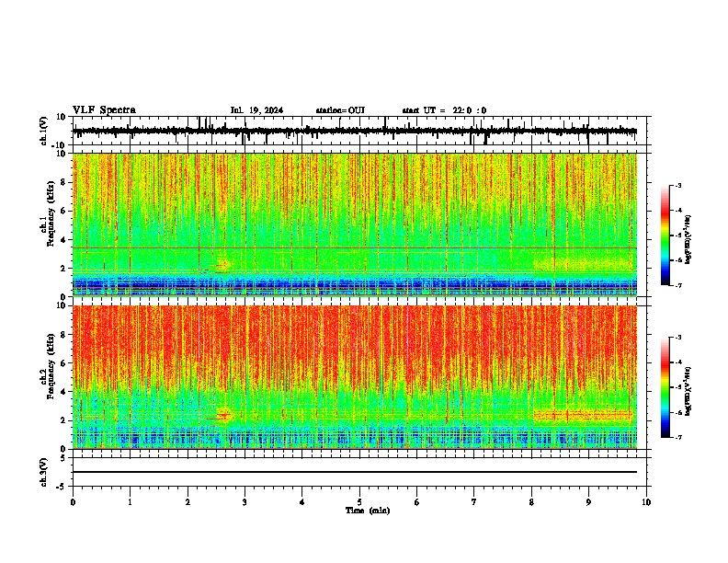Viewport: 728px width, 563px height.
Task: Click the time axis tick label "10"
Action: tap(646, 502)
